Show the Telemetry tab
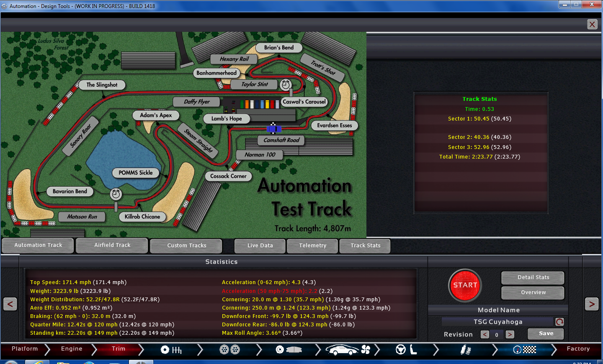Screen dimensions: 603x364 point(312,246)
